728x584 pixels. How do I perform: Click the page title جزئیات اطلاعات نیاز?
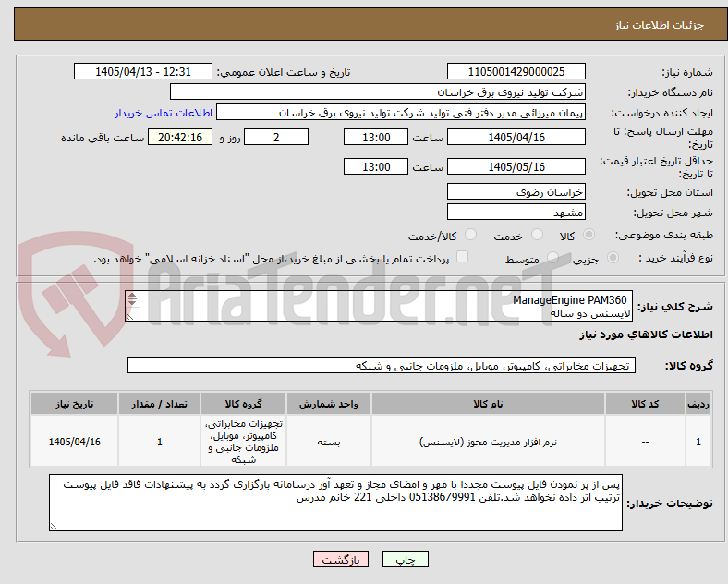tap(660, 25)
